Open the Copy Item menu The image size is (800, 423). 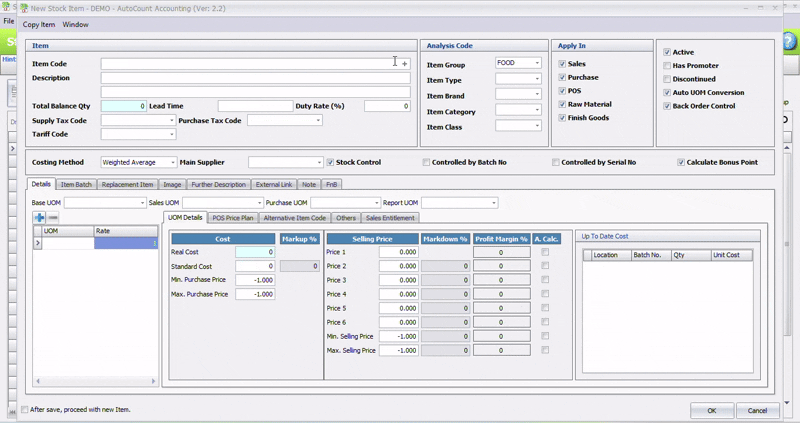point(39,25)
